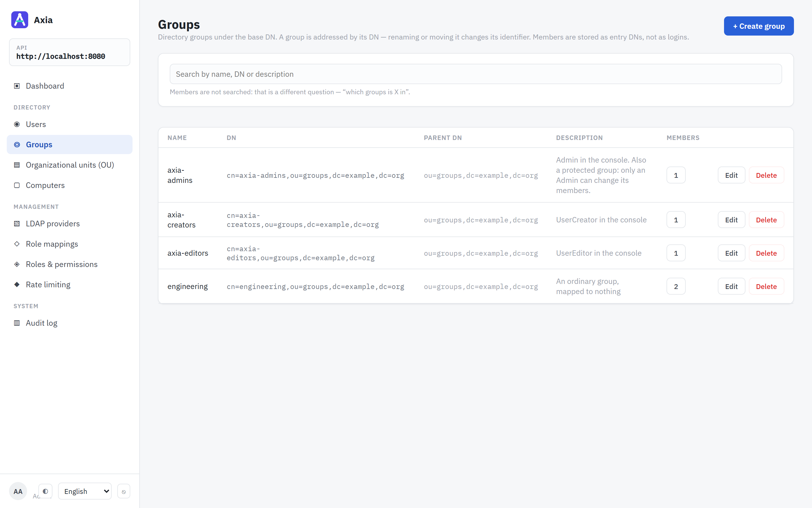Click the Computers icon in the sidebar
The width and height of the screenshot is (812, 508).
point(17,185)
